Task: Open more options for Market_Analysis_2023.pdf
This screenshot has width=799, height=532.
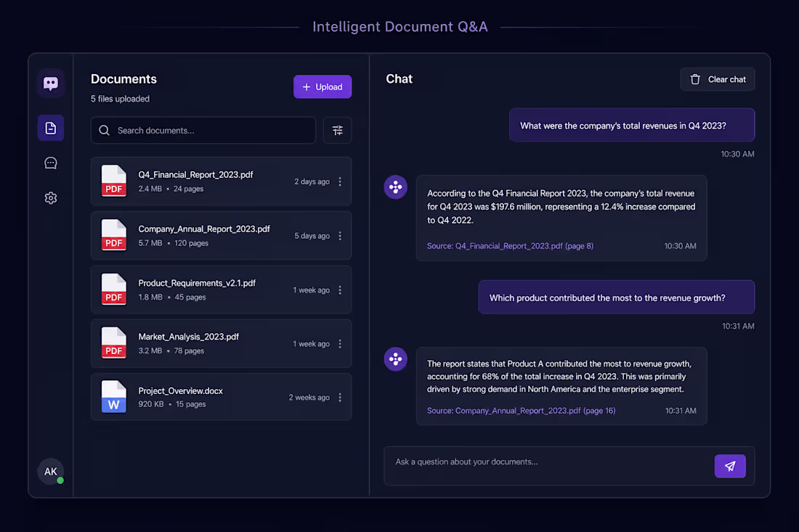Action: pos(340,343)
